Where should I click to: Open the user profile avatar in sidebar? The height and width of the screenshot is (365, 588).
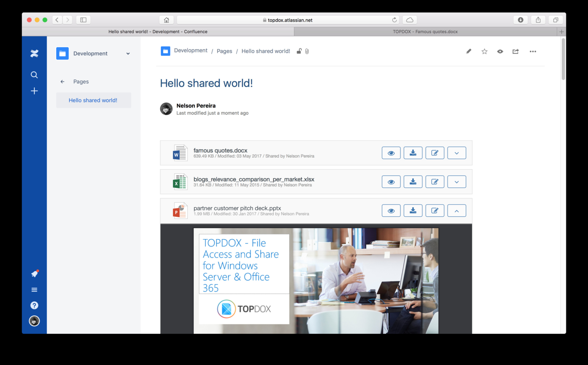pos(34,321)
